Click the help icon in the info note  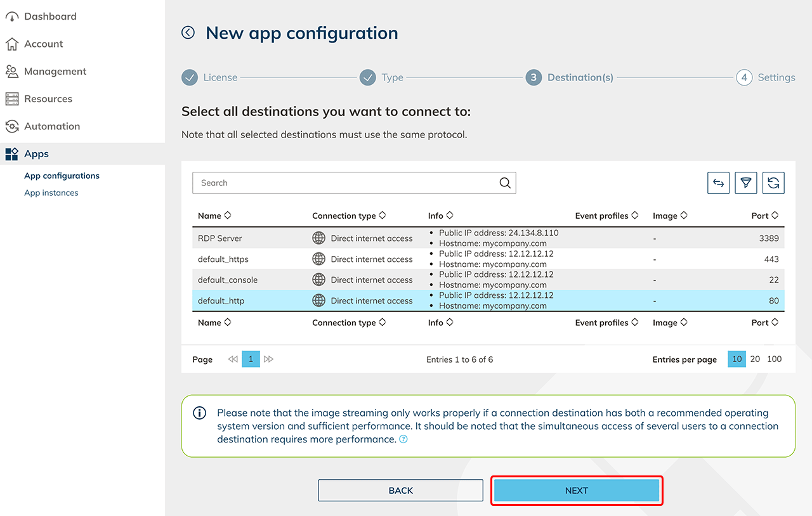tap(403, 439)
